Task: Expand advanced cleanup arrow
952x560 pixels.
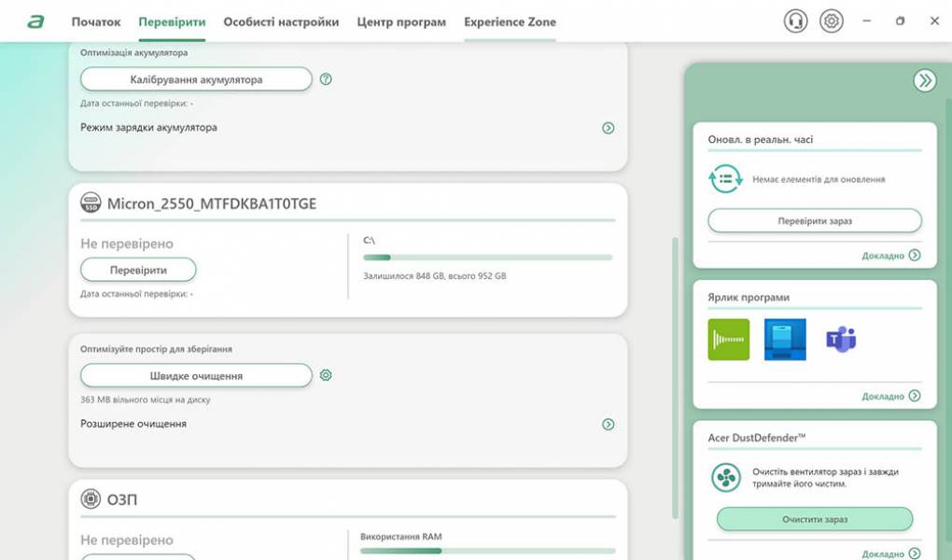Action: pos(609,425)
